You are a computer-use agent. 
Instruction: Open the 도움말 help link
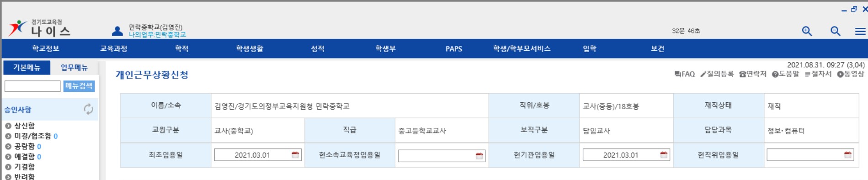click(x=785, y=74)
